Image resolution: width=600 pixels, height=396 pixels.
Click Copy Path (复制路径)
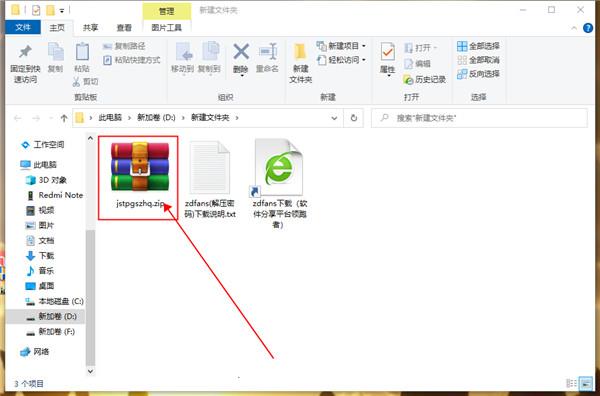pyautogui.click(x=124, y=46)
